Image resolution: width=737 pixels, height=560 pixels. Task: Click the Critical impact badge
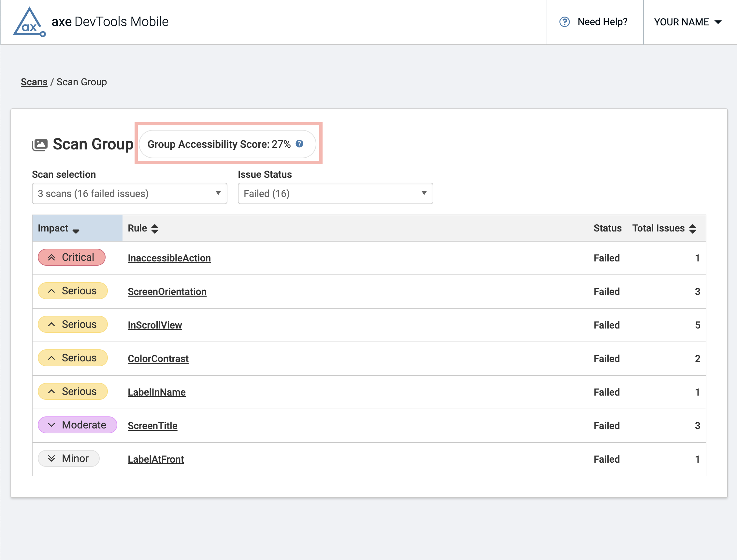tap(72, 257)
